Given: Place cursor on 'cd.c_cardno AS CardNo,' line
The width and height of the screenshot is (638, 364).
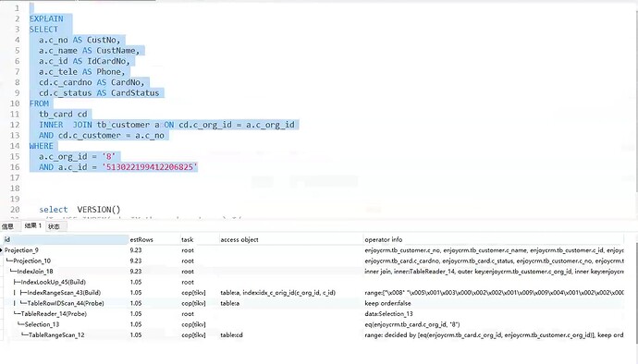Looking at the screenshot, I should point(92,82).
